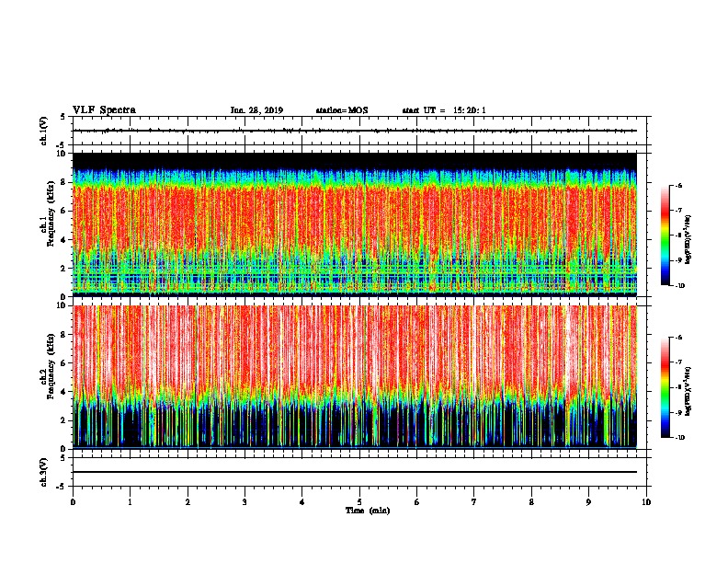The image size is (728, 563).
Task: Click time axis tick label "4"
Action: click(302, 502)
